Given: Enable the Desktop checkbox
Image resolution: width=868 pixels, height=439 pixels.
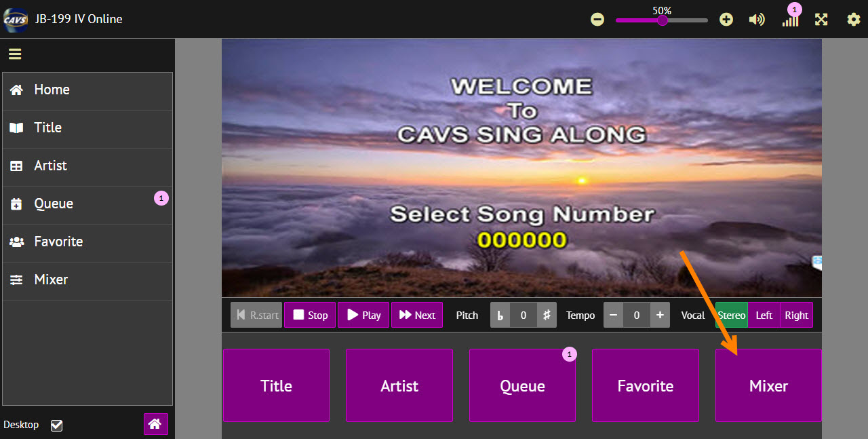Looking at the screenshot, I should pos(56,425).
